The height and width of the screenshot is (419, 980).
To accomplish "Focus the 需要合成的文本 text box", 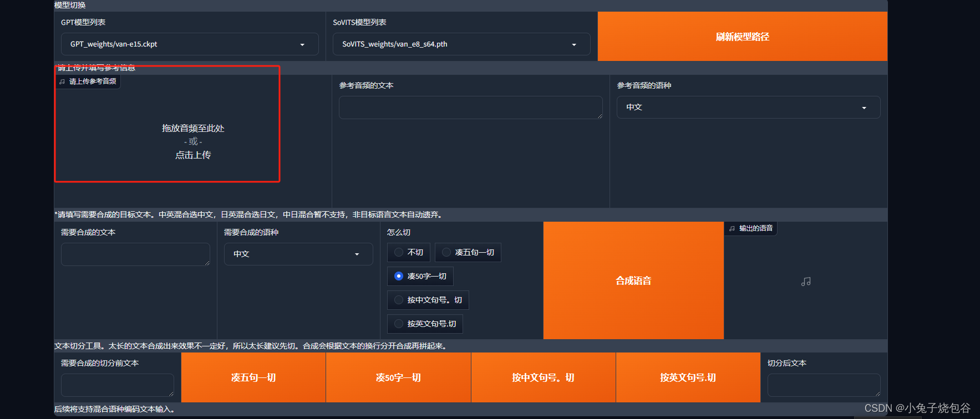I will [x=135, y=254].
